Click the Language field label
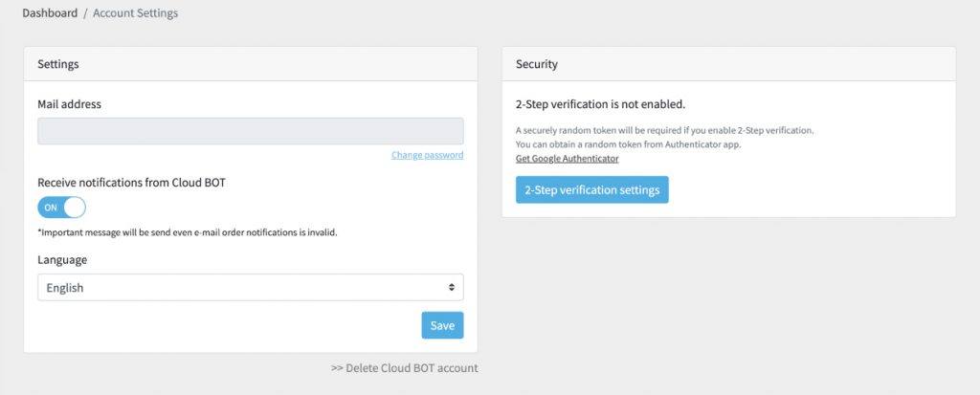 (x=62, y=260)
